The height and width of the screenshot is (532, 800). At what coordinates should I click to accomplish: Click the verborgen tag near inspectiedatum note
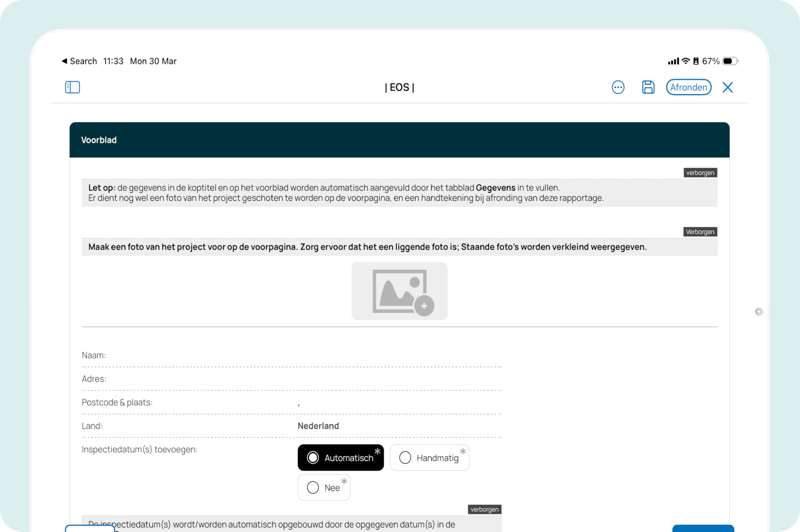(484, 509)
